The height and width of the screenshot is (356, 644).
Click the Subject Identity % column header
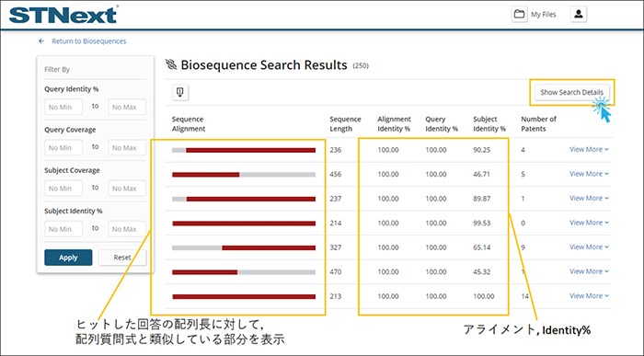[489, 123]
